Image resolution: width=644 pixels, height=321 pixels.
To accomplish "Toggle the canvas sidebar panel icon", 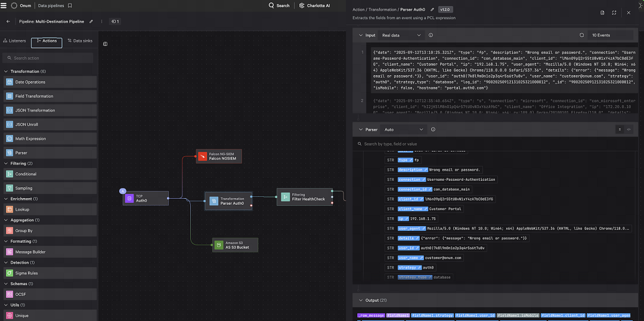I will click(x=105, y=44).
